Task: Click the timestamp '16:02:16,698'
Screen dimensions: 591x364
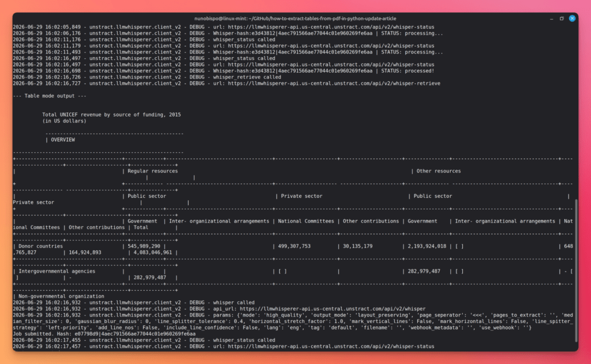Action: click(x=63, y=71)
